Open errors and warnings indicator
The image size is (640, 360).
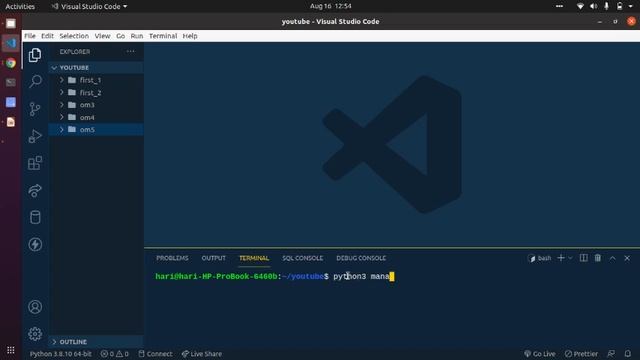point(115,354)
